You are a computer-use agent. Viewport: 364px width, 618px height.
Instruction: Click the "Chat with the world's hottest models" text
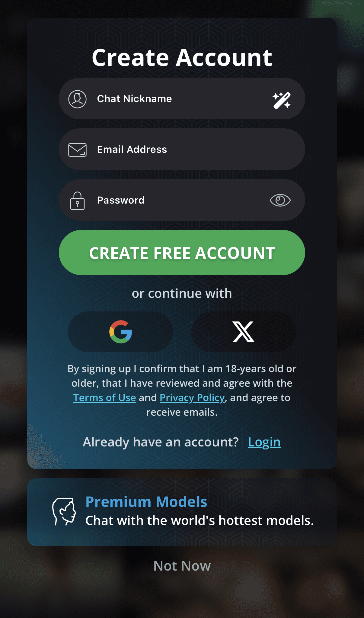200,520
